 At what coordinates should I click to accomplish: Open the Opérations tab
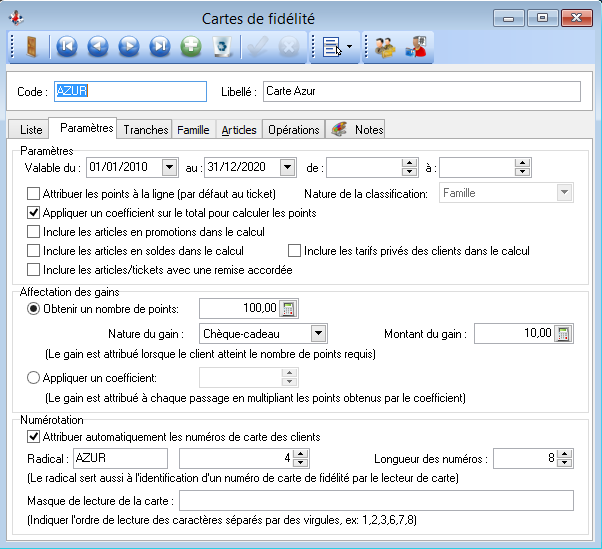click(293, 130)
